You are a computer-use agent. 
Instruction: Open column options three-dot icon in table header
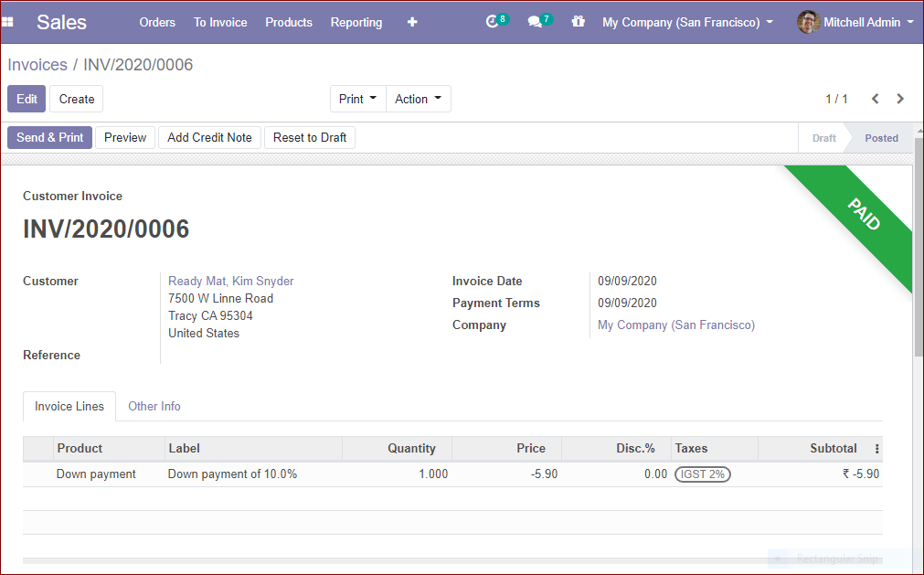876,449
